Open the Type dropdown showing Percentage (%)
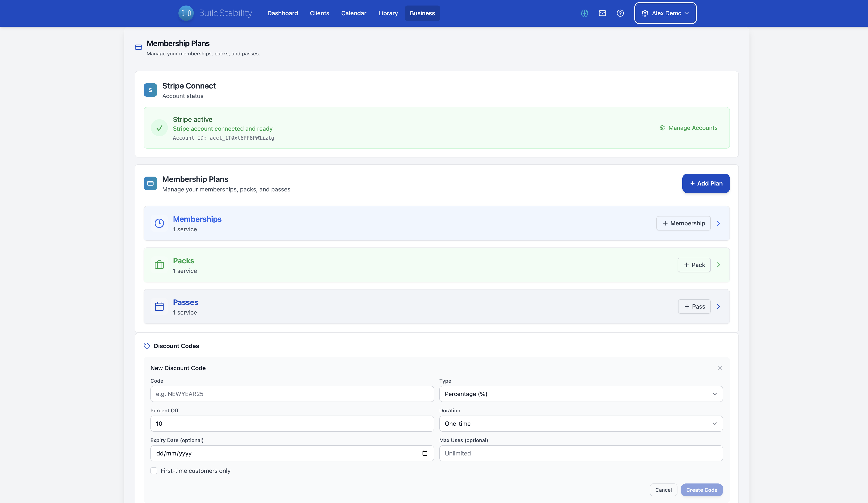This screenshot has height=503, width=868. coord(581,394)
